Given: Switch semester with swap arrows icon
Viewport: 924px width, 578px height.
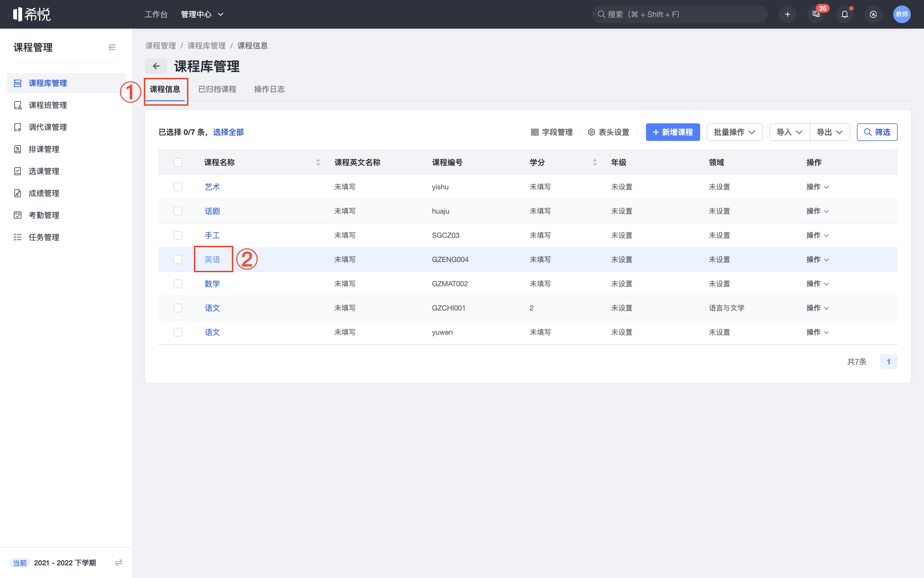Looking at the screenshot, I should click(x=119, y=563).
